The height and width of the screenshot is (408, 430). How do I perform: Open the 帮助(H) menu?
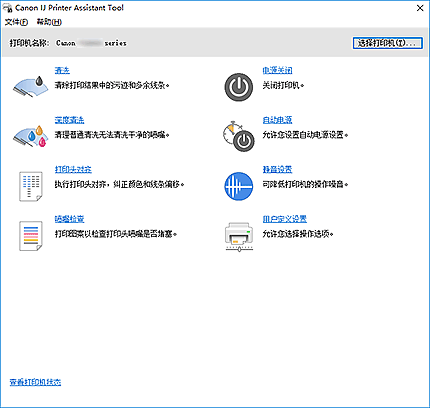point(49,22)
